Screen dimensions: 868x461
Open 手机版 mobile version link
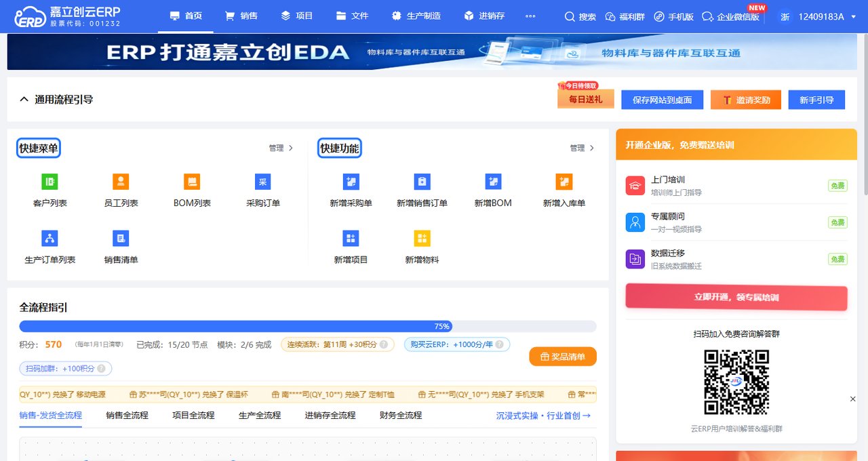673,16
